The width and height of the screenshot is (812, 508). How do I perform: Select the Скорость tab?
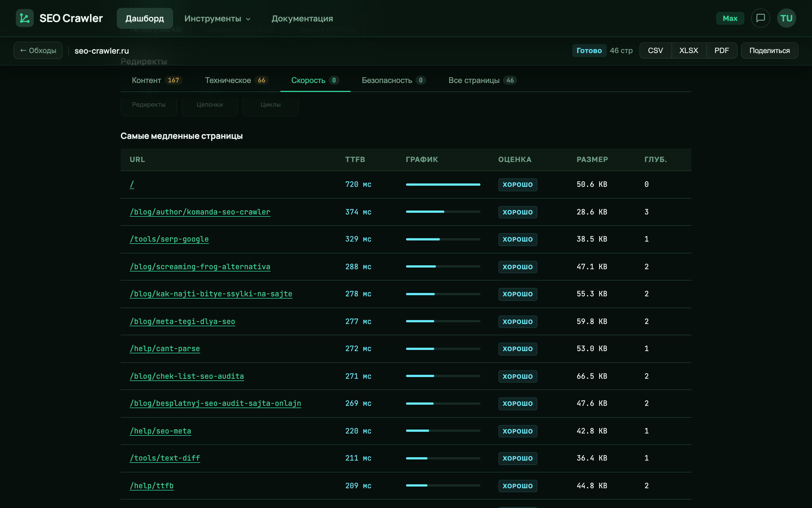point(315,80)
